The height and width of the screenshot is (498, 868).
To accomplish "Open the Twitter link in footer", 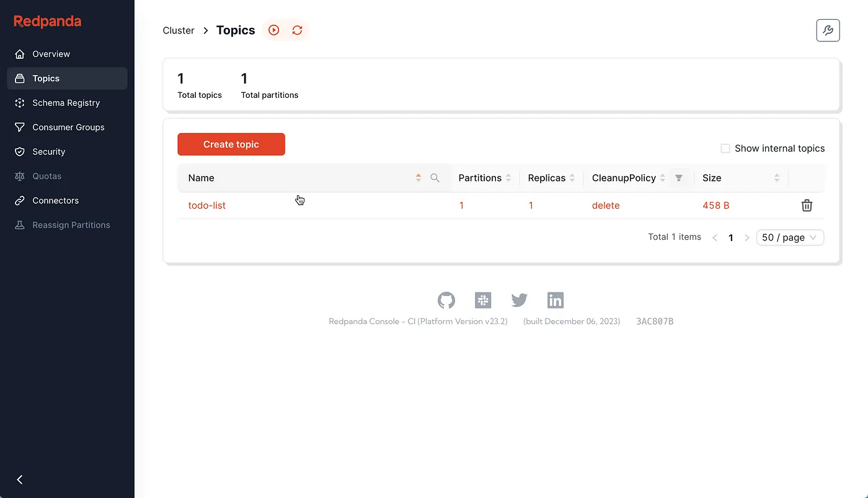I will tap(519, 300).
